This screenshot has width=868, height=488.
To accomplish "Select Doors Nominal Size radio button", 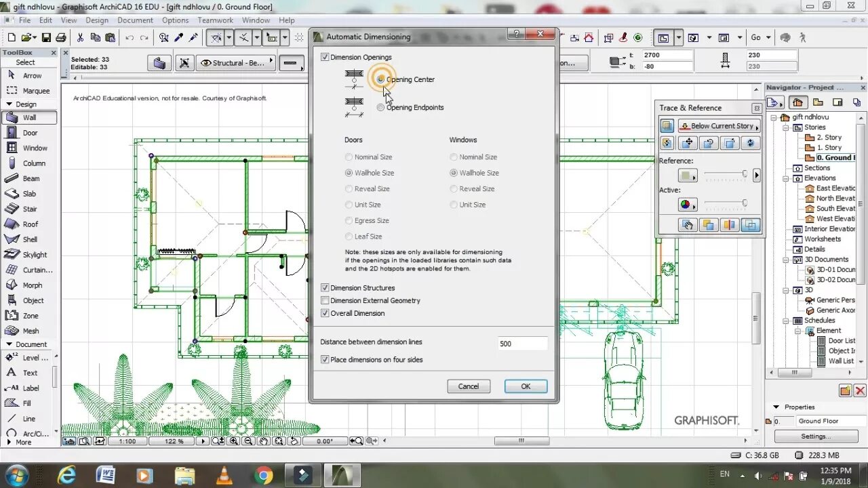I will click(349, 157).
